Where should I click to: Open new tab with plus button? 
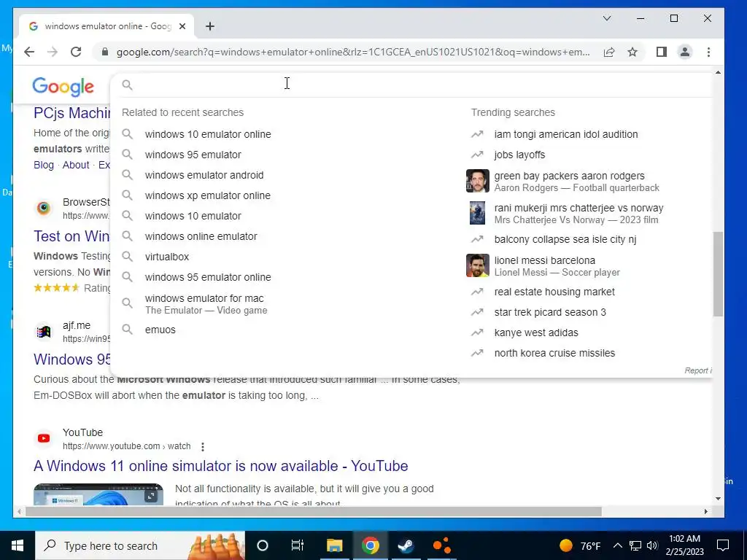point(210,26)
